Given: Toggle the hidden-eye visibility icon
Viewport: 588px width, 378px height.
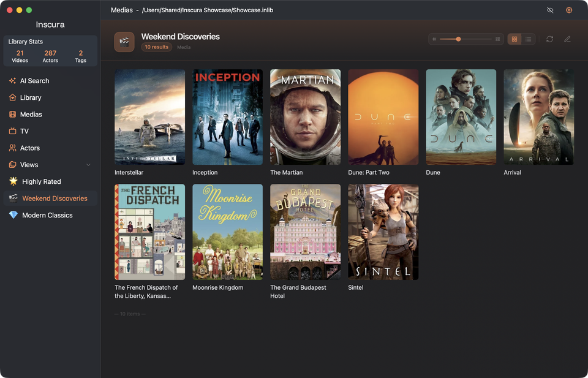Looking at the screenshot, I should [550, 10].
